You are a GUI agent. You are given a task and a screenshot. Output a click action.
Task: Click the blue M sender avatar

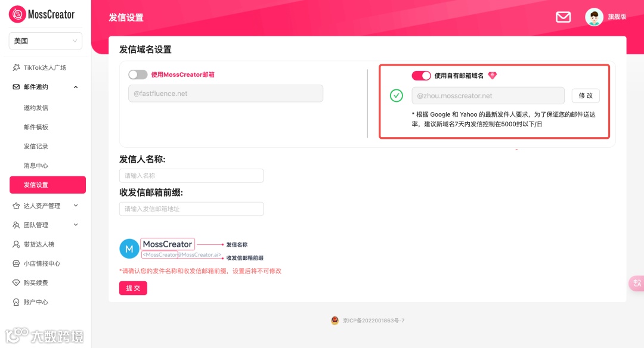tap(129, 248)
